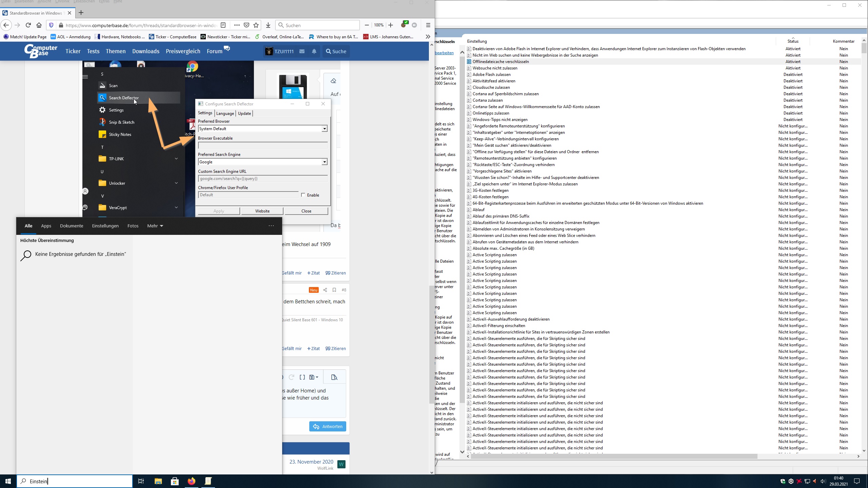Open TZUI1111 user profile link
Screen dimensions: 868x488
279,51
